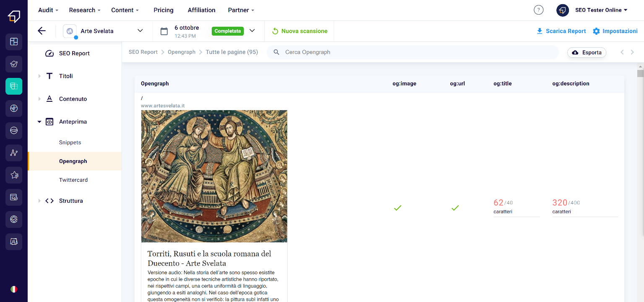
Task: Open the Partner dropdown menu
Action: click(x=241, y=10)
